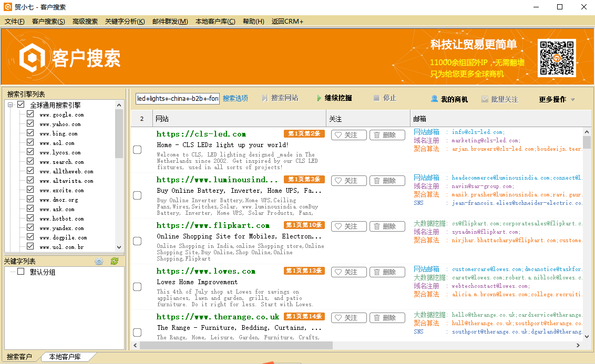Click 停止 stop button

point(385,98)
